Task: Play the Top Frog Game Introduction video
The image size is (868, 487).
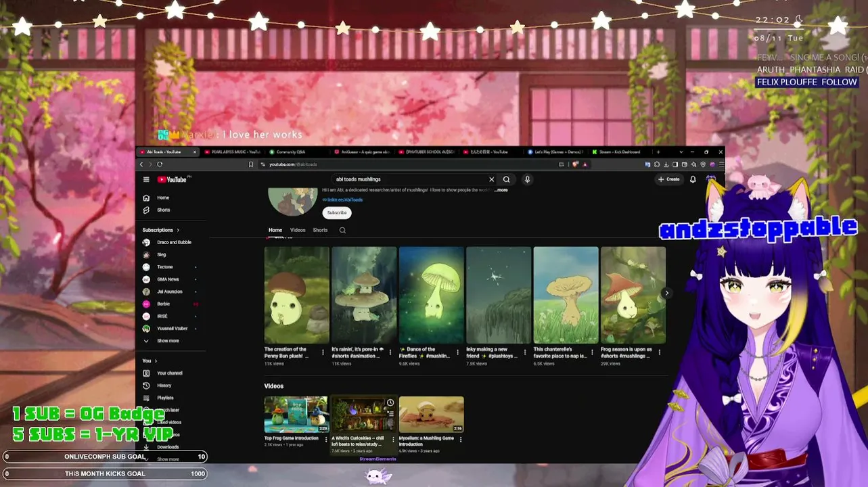Action: [296, 414]
